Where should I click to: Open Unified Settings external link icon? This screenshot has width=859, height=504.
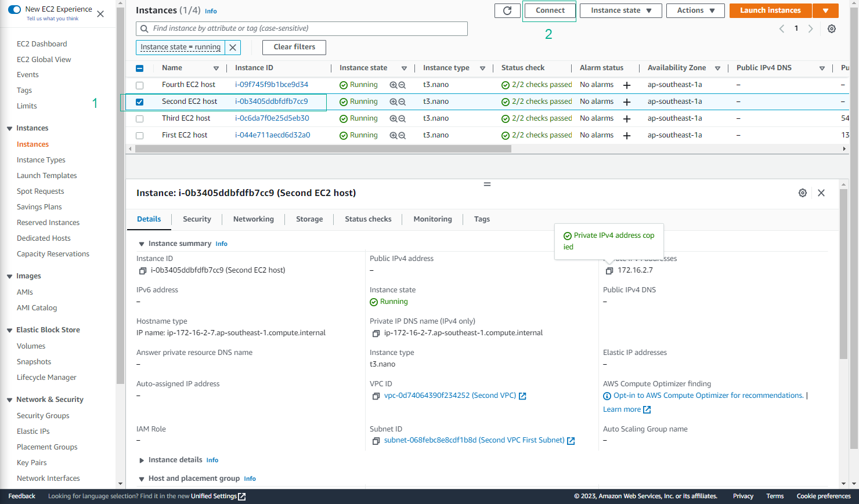(x=242, y=496)
